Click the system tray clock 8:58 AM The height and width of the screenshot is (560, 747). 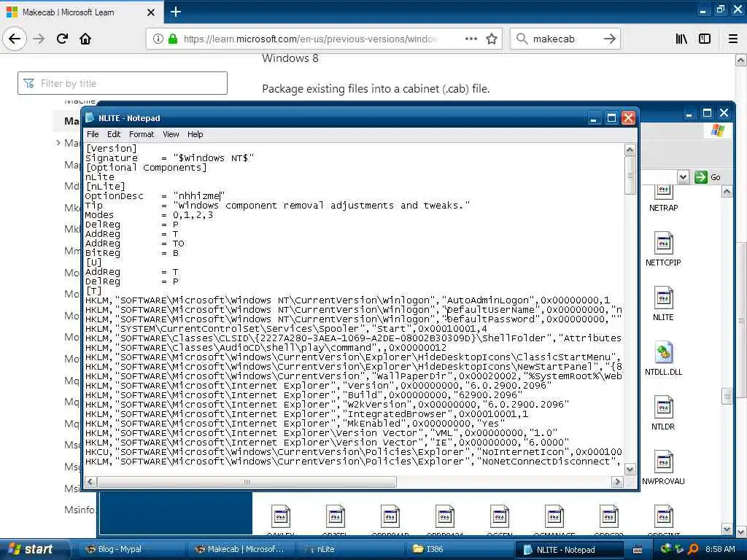tap(720, 549)
